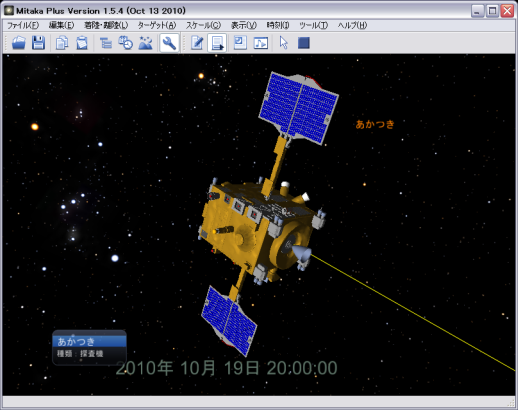Toggle the highlighted page with arrow button
The height and width of the screenshot is (410, 518).
tap(217, 43)
